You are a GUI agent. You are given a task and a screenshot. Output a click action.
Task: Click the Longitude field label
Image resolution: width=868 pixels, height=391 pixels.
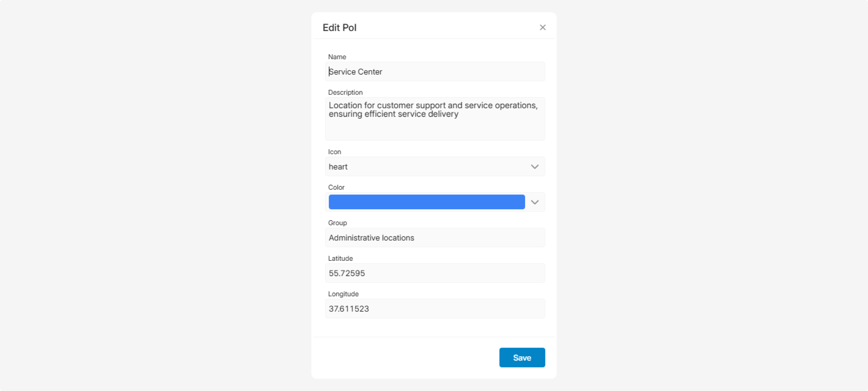pyautogui.click(x=343, y=294)
